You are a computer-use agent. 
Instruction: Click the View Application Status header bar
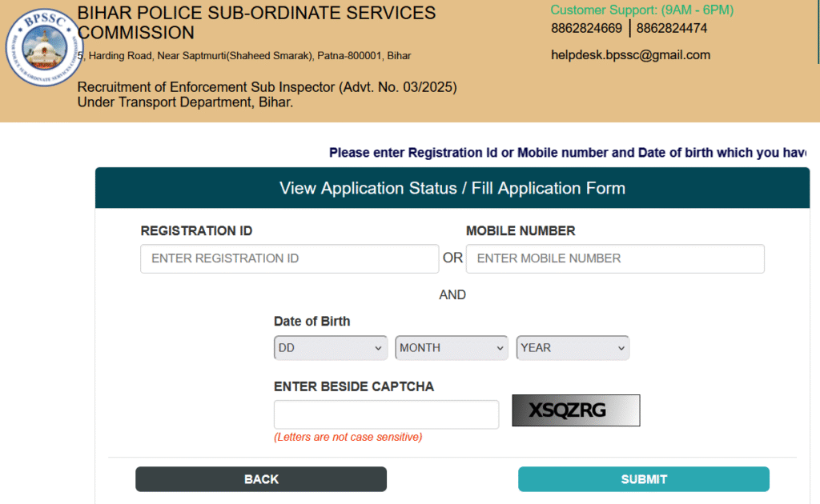tap(452, 188)
